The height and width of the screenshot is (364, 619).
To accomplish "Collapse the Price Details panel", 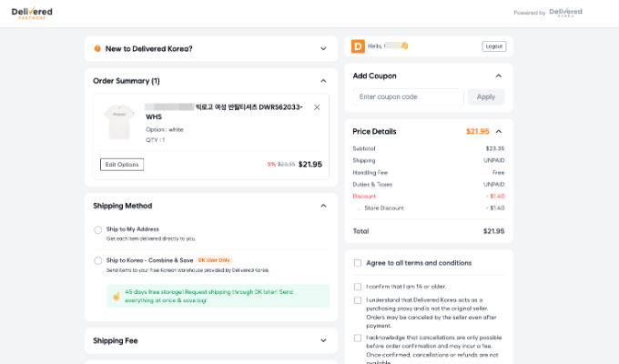I will coord(499,131).
